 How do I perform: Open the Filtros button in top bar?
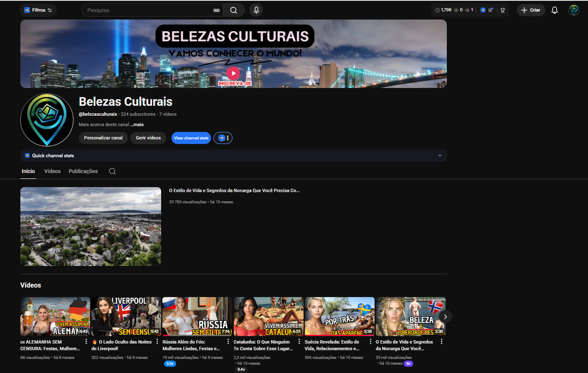38,10
